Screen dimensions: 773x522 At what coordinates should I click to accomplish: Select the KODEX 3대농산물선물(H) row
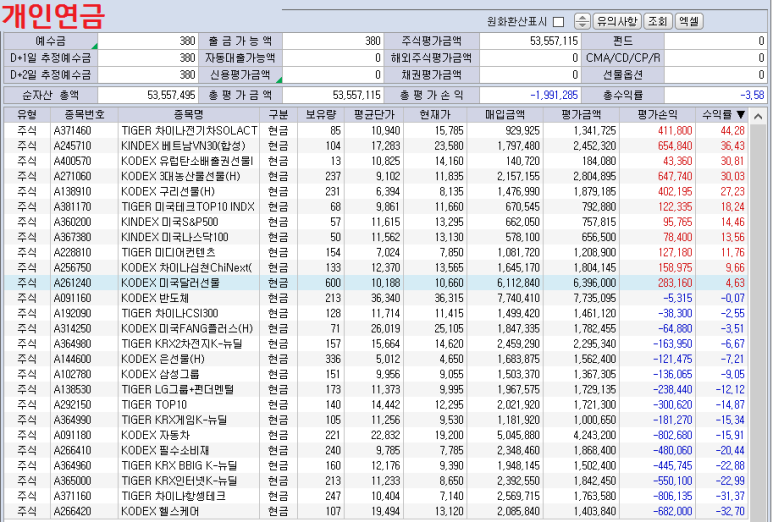point(376,176)
